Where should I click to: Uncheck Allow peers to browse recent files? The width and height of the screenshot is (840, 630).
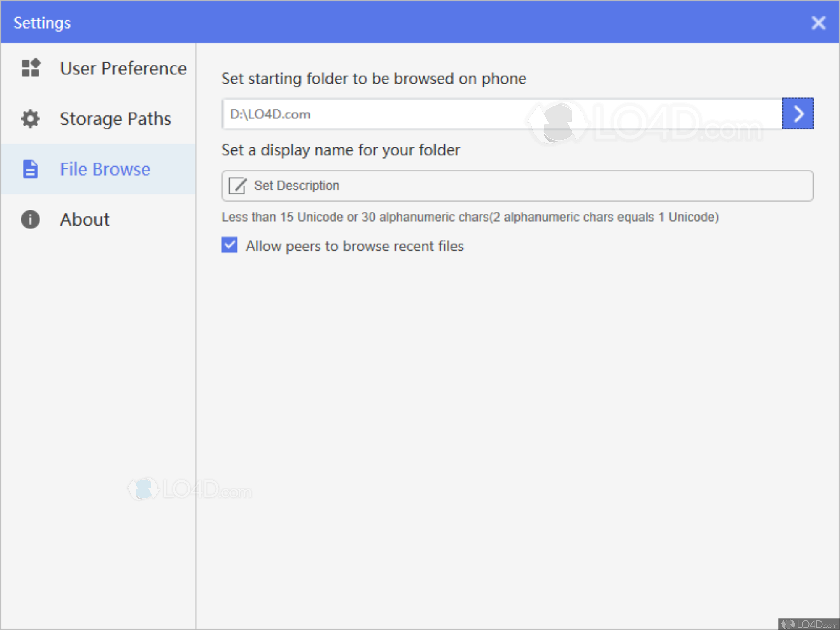tap(229, 245)
